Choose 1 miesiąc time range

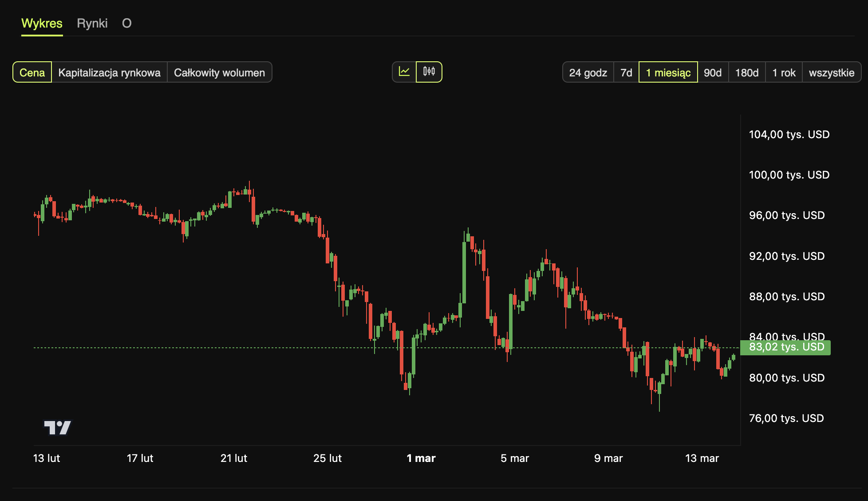[x=668, y=72]
